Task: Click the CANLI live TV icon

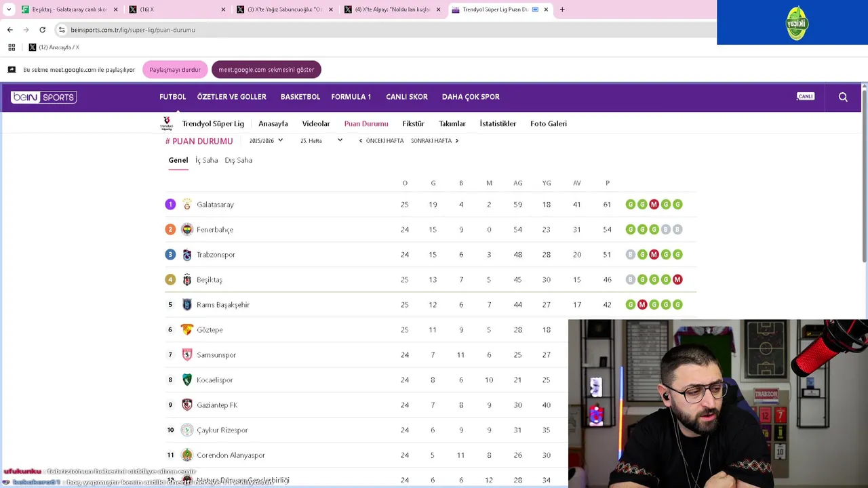Action: click(805, 96)
